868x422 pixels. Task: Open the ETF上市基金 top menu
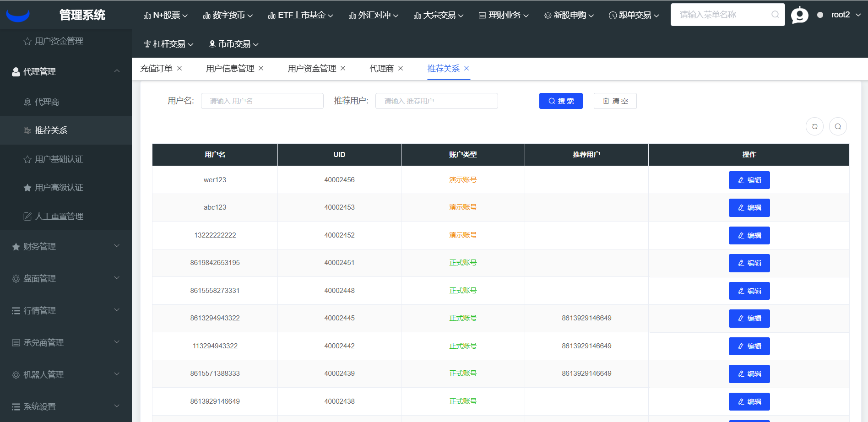pos(301,15)
